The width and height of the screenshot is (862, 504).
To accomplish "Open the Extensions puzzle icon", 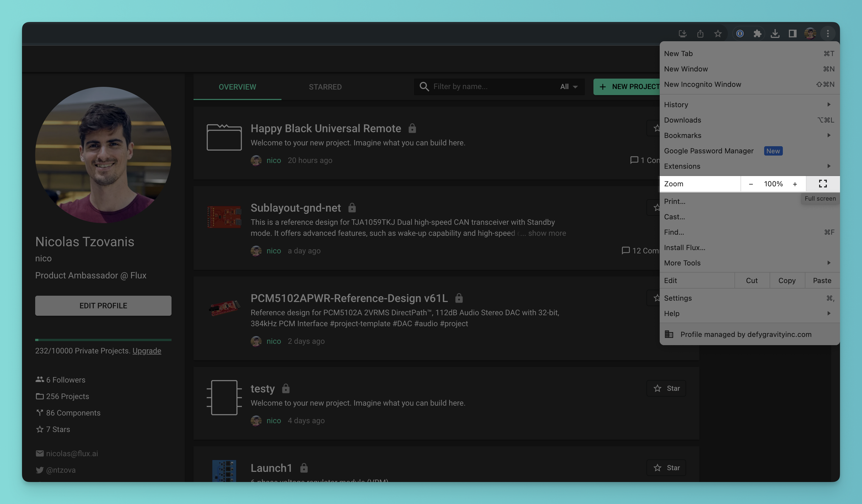I will [x=757, y=34].
